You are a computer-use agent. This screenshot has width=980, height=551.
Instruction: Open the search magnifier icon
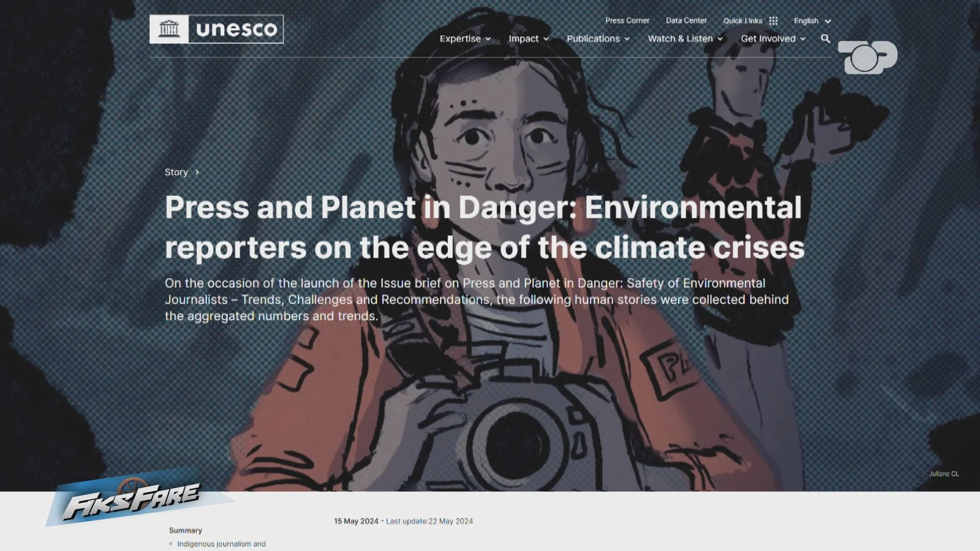click(x=825, y=39)
